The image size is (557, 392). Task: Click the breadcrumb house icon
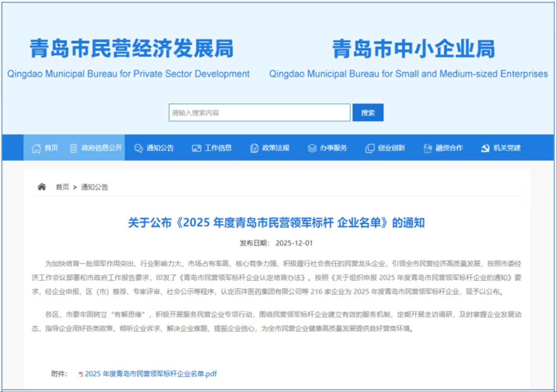(42, 187)
